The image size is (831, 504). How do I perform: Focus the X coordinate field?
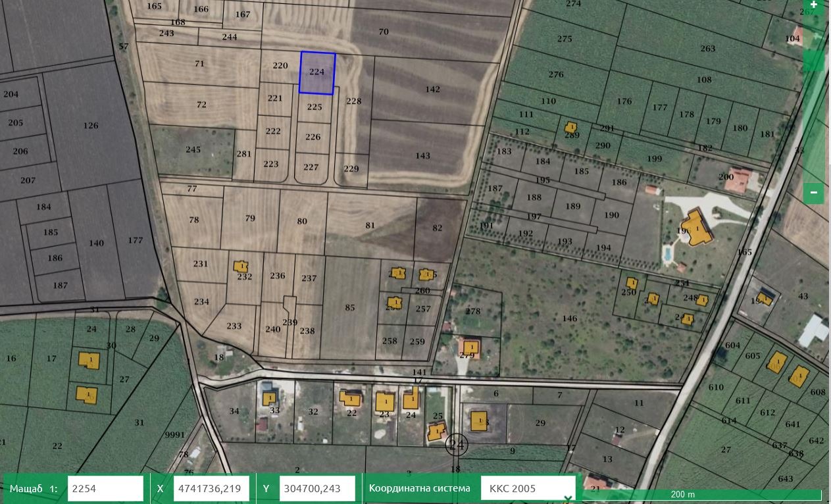211,488
